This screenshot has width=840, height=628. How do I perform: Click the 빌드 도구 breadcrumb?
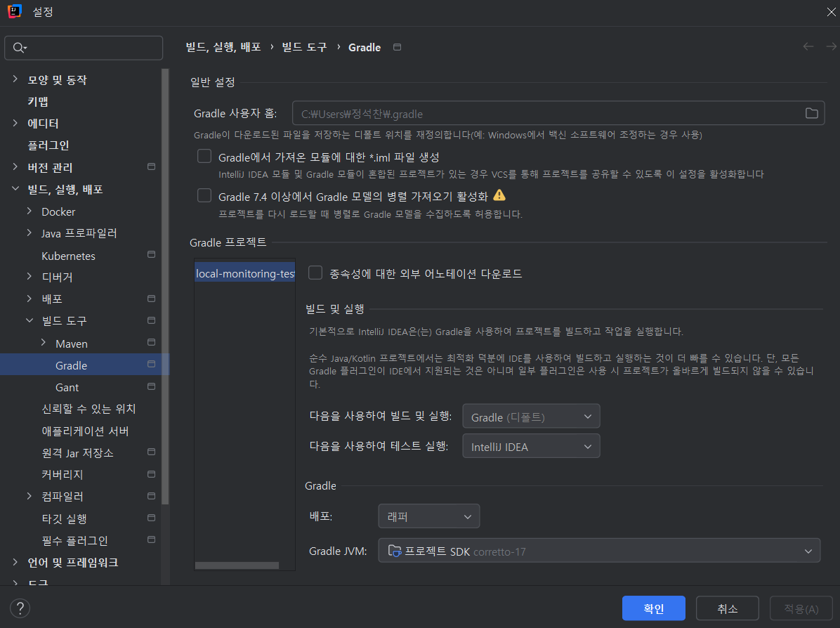click(x=304, y=47)
